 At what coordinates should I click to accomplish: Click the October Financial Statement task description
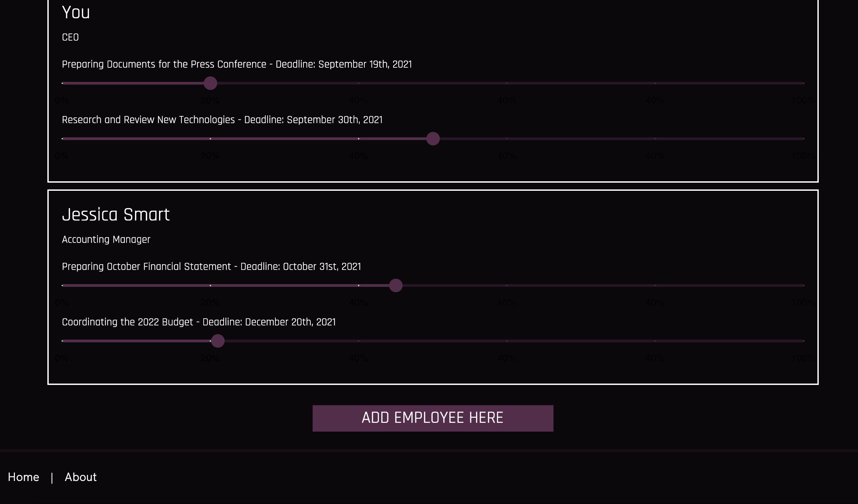(211, 267)
